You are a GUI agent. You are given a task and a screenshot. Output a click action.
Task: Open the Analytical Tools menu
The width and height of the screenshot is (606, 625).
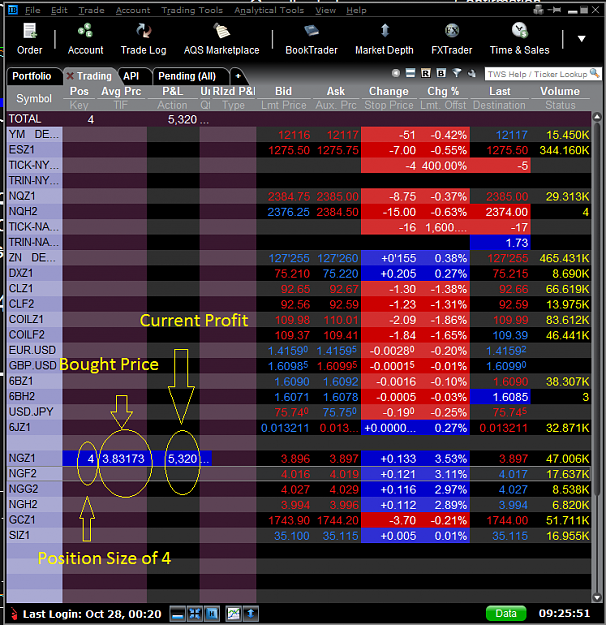pos(269,10)
